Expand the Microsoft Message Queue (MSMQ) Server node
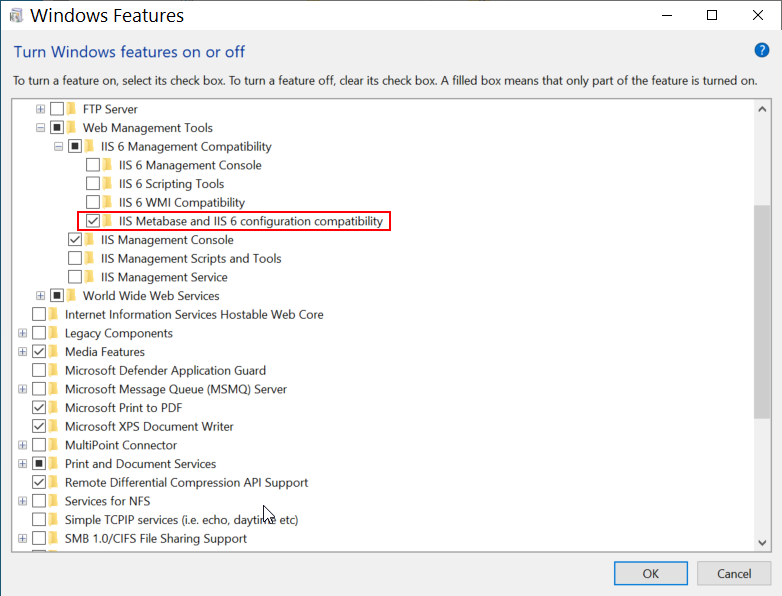The width and height of the screenshot is (782, 596). tap(22, 389)
